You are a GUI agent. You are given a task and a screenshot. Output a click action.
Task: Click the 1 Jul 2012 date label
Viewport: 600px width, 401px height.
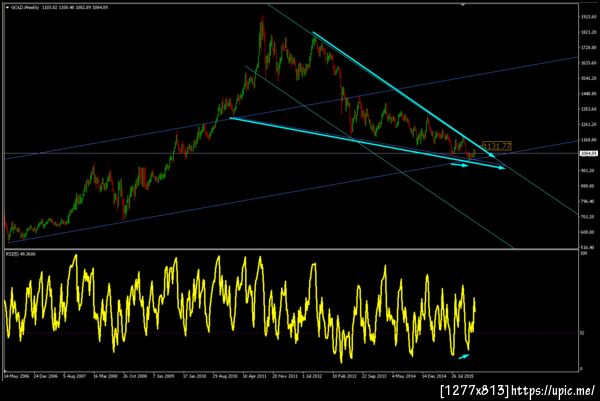tap(313, 376)
